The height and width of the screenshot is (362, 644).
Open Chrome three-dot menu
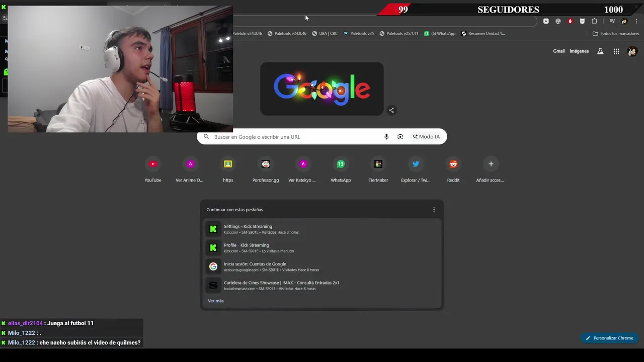[635, 21]
